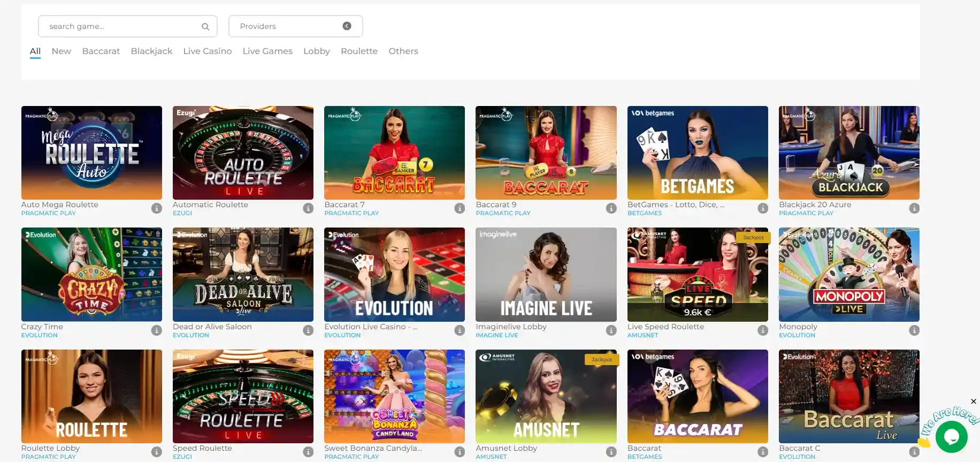
Task: Show Amusnet Lobby info icon
Action: coord(611,452)
